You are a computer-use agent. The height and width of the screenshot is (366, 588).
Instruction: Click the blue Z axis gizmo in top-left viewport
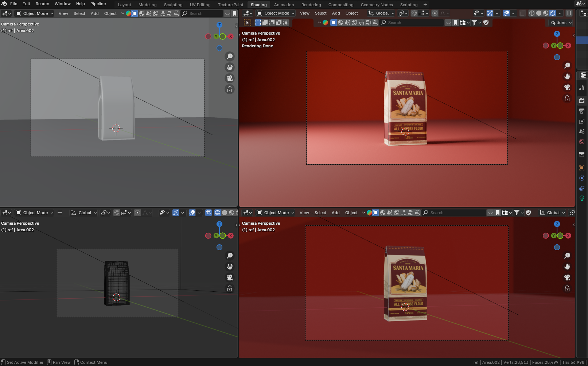click(219, 25)
